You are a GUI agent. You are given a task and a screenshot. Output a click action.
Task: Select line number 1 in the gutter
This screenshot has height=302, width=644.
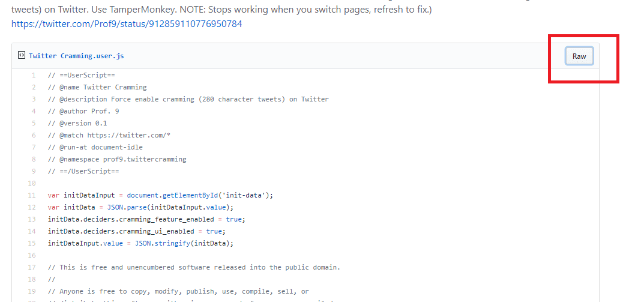tap(34, 75)
